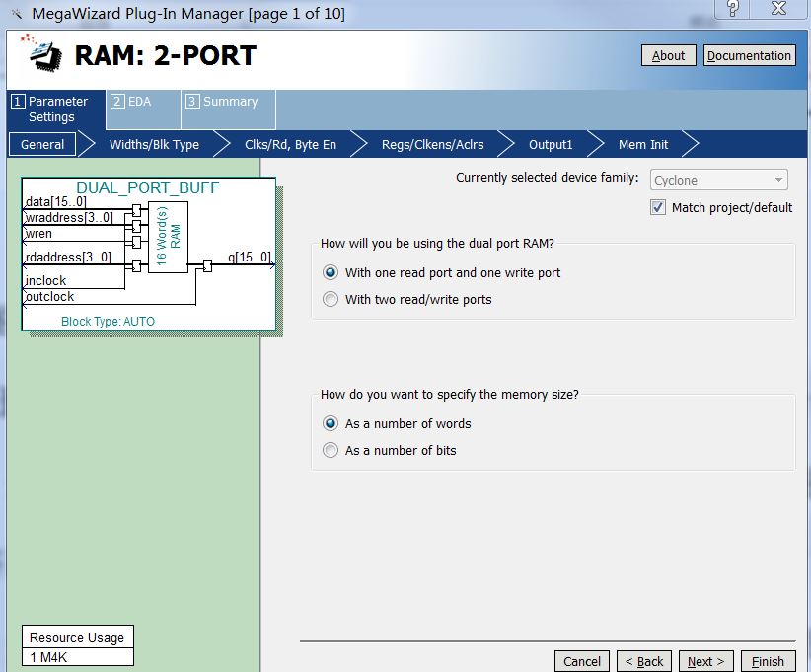This screenshot has width=811, height=672.
Task: Click the inclock port label
Action: pyautogui.click(x=45, y=280)
